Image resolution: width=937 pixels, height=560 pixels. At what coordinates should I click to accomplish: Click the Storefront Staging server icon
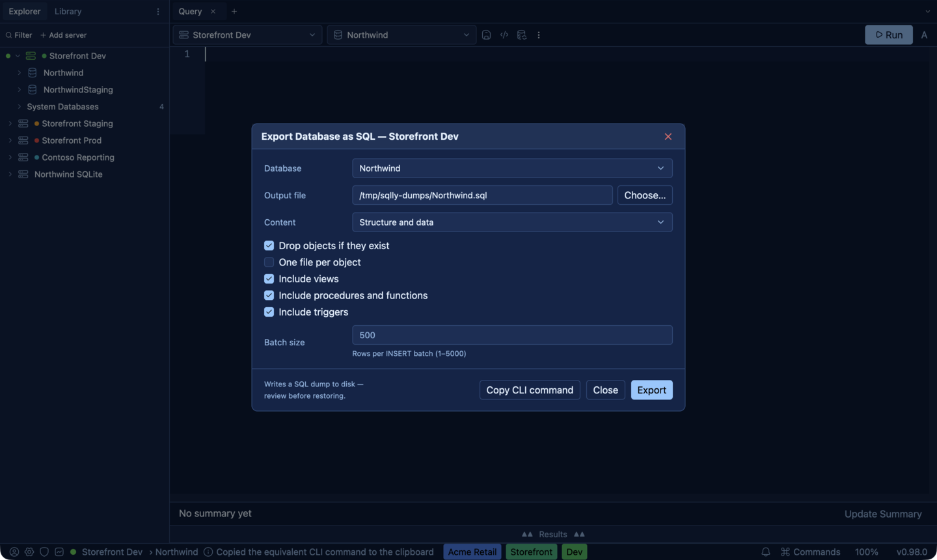[x=23, y=124]
